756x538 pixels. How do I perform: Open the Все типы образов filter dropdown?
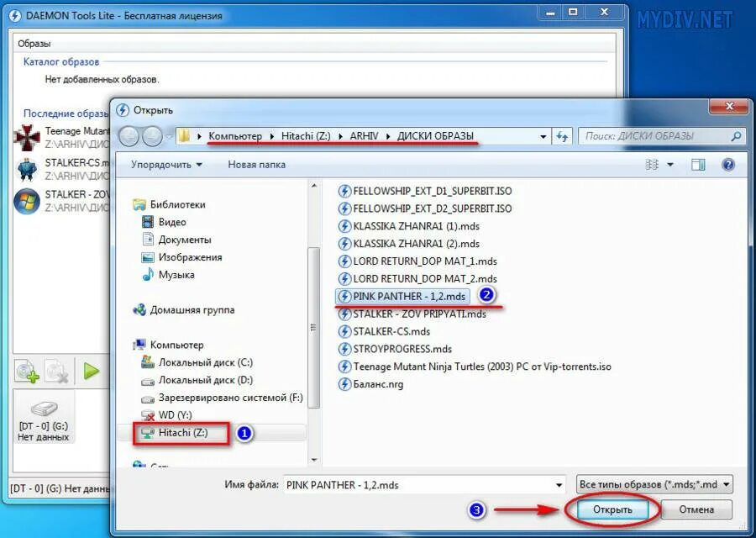pyautogui.click(x=654, y=484)
